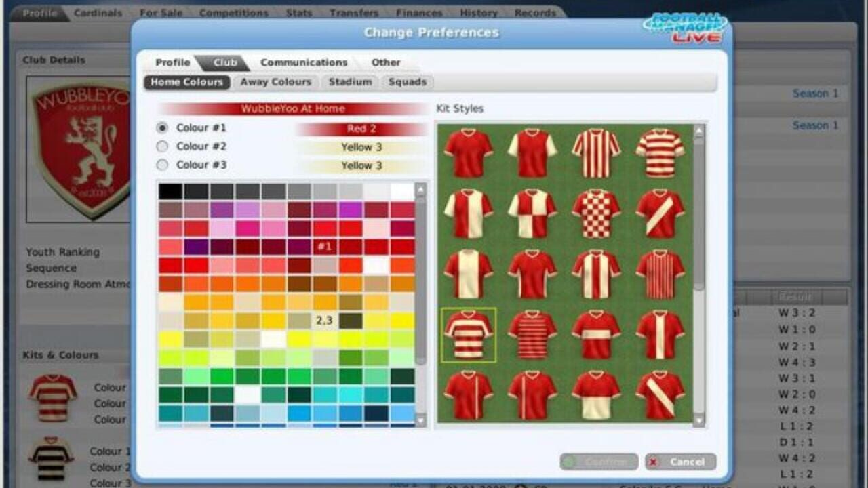
Task: Choose the kit with diagonal sash
Action: pyautogui.click(x=660, y=213)
